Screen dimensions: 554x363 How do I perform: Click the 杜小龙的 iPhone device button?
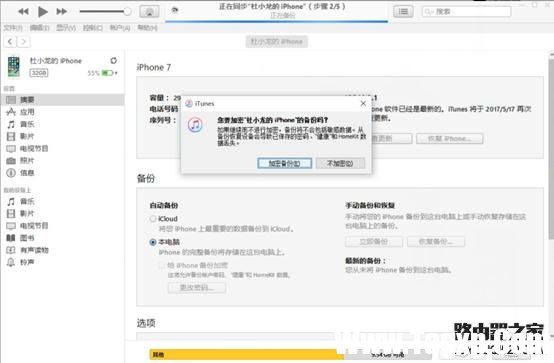coord(277,42)
